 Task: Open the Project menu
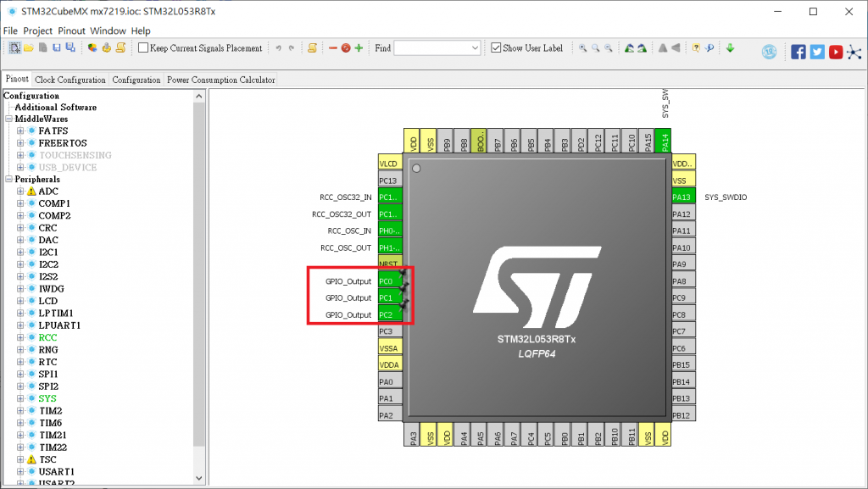pyautogui.click(x=37, y=31)
